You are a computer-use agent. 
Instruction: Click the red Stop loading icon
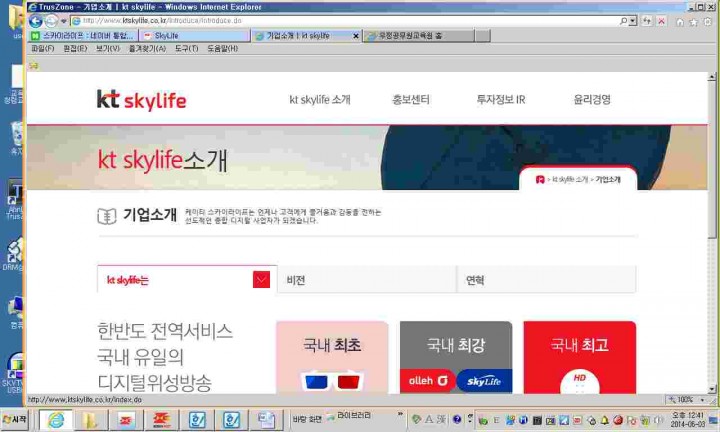pyautogui.click(x=661, y=21)
